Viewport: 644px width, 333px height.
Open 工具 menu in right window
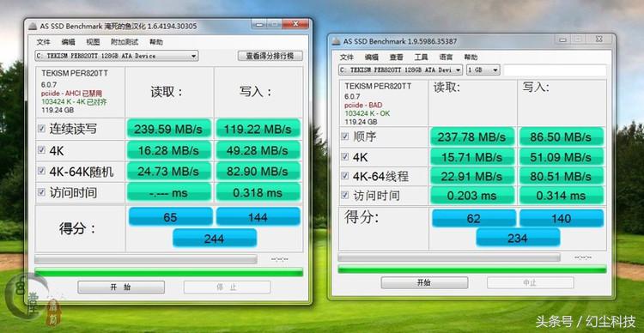pos(421,58)
